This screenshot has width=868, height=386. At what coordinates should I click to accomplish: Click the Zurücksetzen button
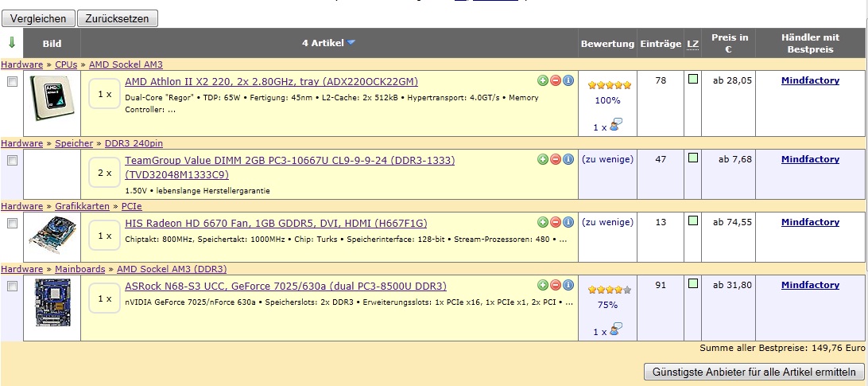click(x=118, y=18)
